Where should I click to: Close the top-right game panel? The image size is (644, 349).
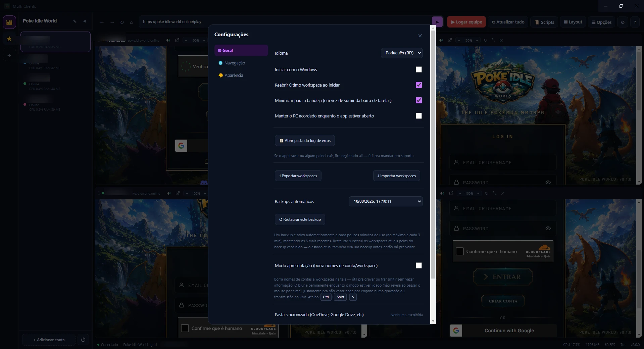(x=502, y=40)
